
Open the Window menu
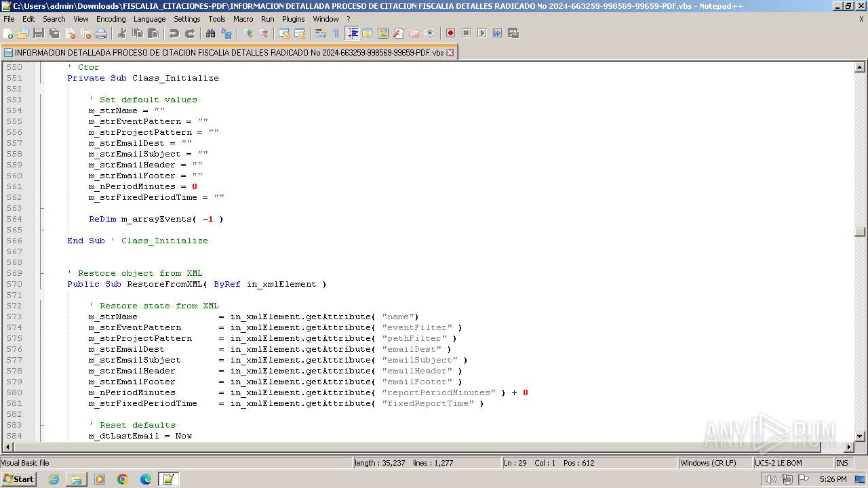point(325,19)
